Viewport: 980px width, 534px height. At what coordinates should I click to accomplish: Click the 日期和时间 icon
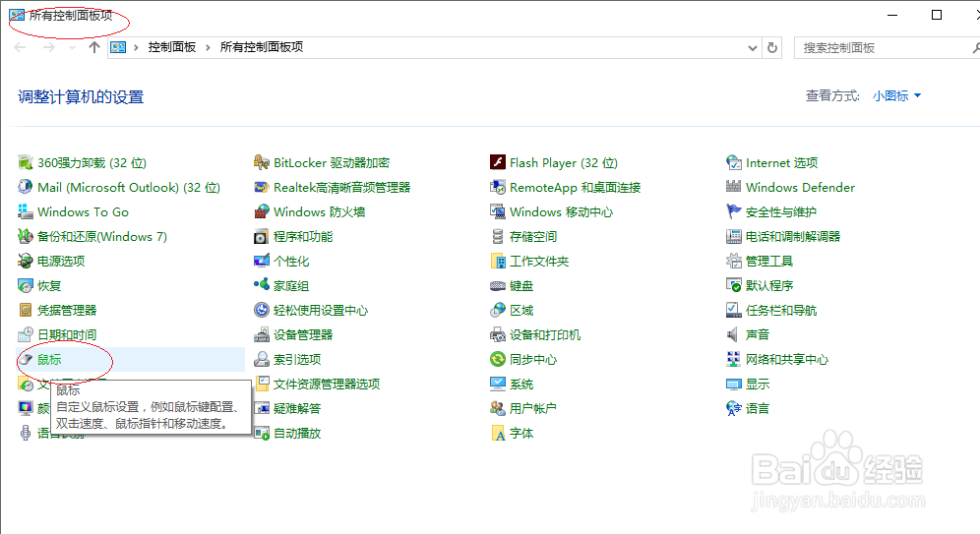click(25, 334)
